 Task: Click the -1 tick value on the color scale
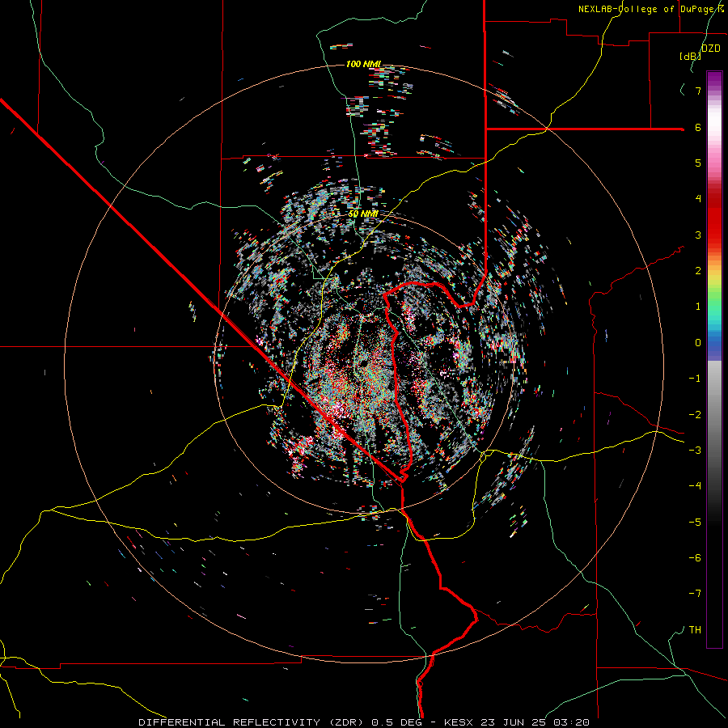click(x=695, y=379)
